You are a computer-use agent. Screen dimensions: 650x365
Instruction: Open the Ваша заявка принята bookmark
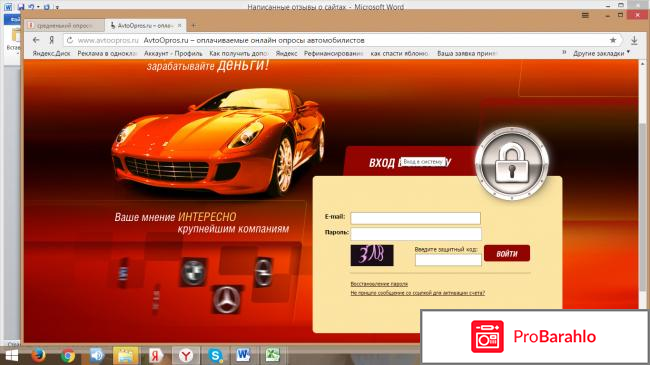tap(467, 54)
